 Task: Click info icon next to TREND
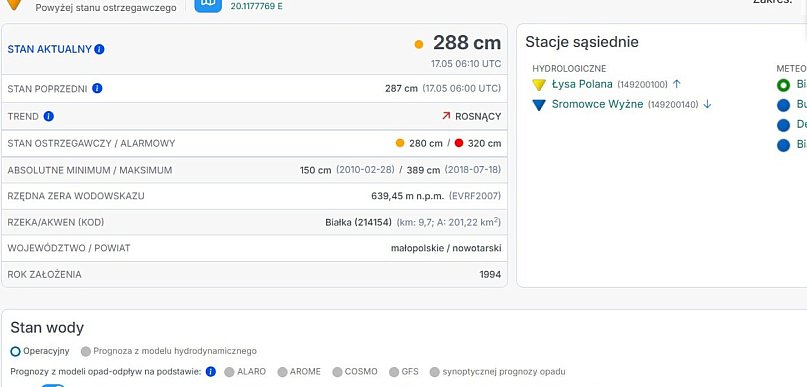[49, 116]
